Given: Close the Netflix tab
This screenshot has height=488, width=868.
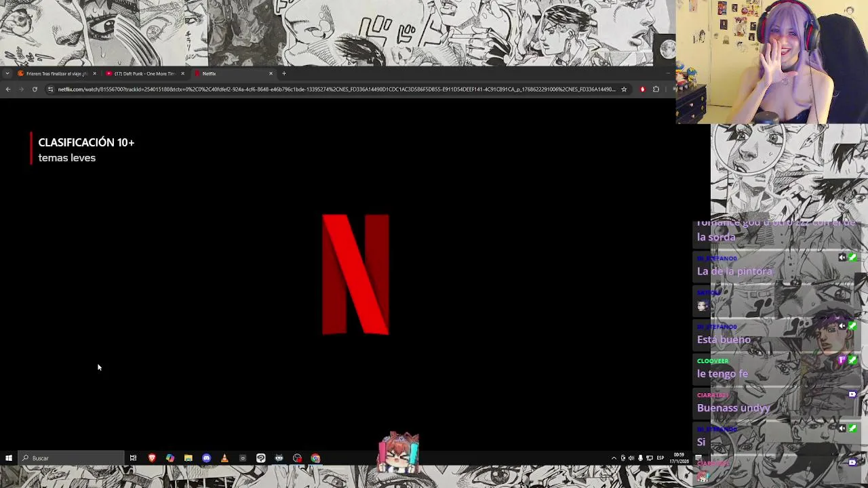Looking at the screenshot, I should [271, 73].
